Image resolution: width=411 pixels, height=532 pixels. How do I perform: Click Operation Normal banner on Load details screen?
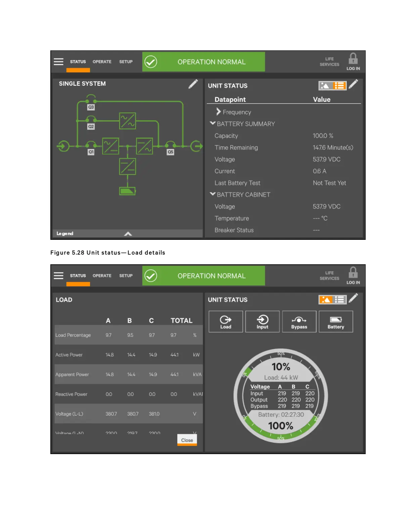[204, 276]
